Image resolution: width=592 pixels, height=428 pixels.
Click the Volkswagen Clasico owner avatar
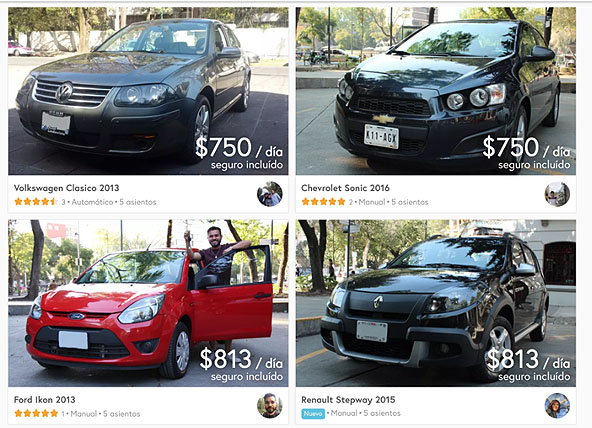pos(270,194)
